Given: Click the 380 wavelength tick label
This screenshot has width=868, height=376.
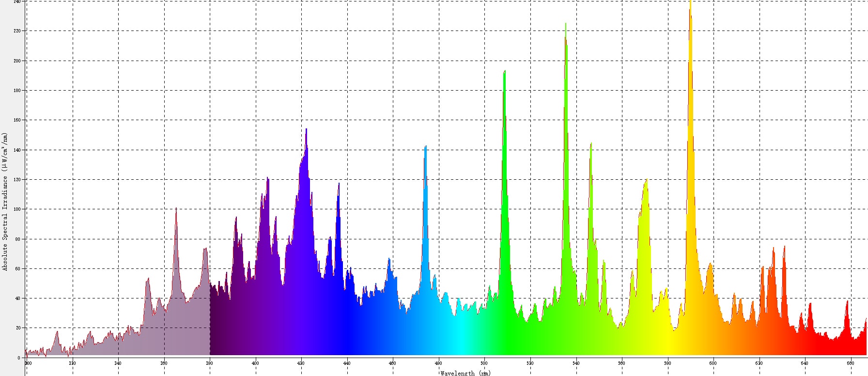Looking at the screenshot, I should 210,363.
